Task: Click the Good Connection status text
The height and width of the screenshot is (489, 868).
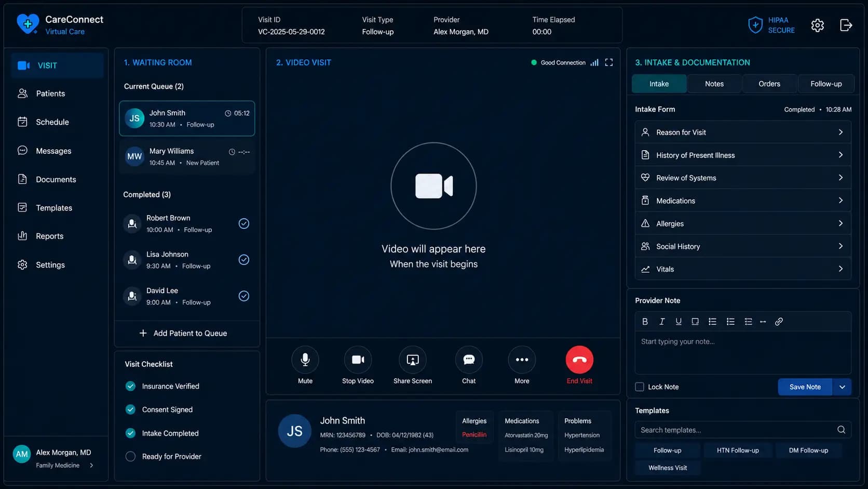Action: (x=563, y=63)
